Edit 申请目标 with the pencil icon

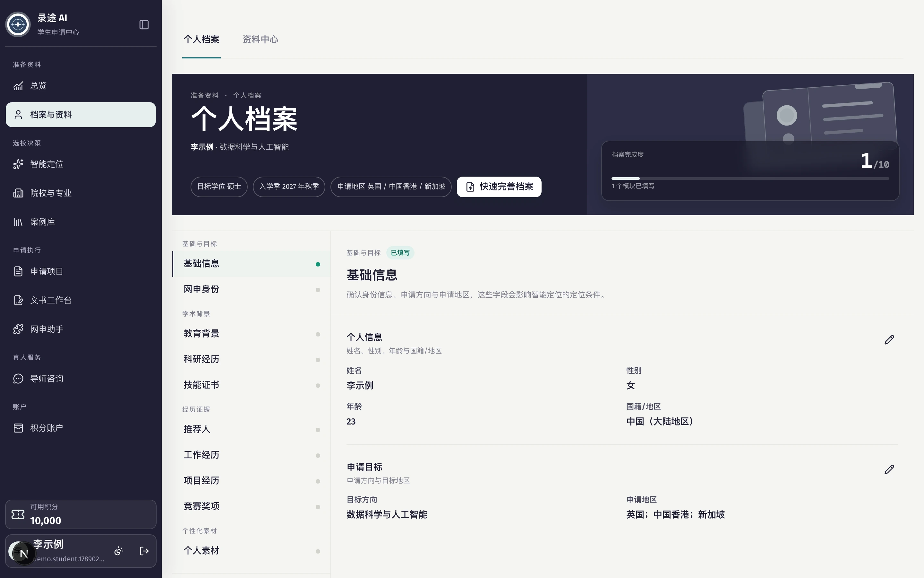[x=889, y=469]
